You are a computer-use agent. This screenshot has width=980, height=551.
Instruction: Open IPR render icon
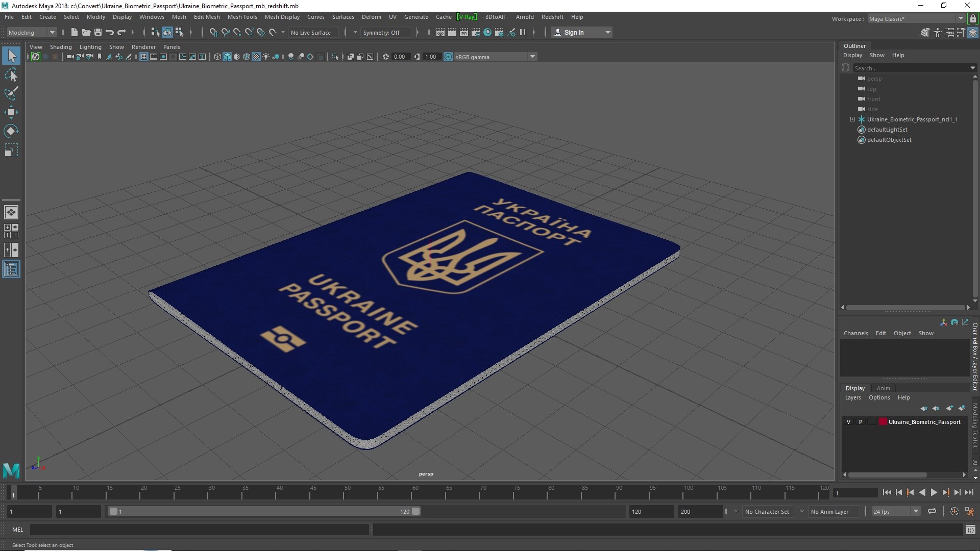(x=464, y=32)
